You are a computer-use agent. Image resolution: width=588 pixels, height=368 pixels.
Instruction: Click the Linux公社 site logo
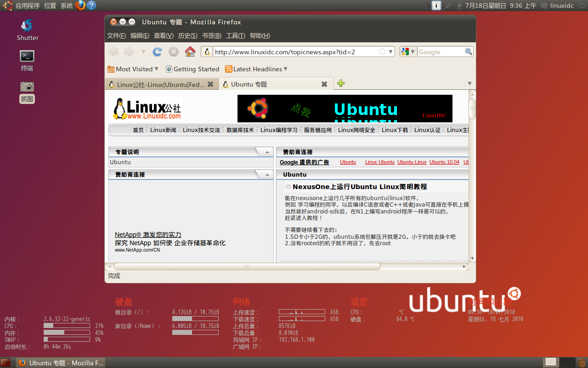point(147,109)
